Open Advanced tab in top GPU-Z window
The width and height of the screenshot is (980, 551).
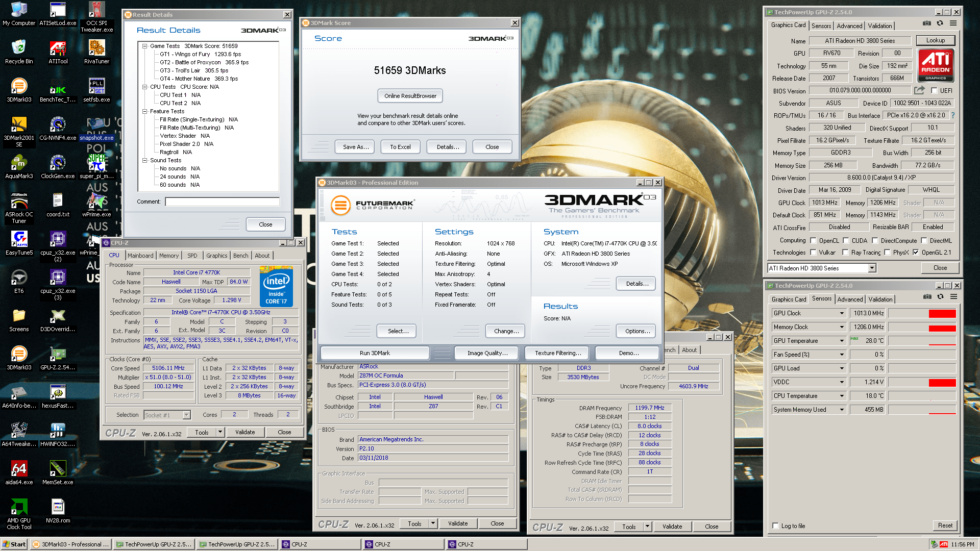tap(849, 26)
